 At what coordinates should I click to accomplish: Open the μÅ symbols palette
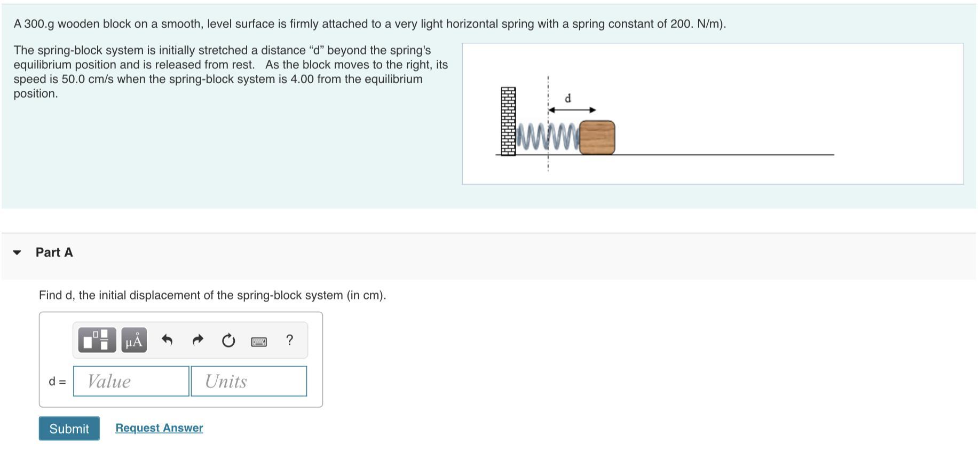tap(134, 340)
